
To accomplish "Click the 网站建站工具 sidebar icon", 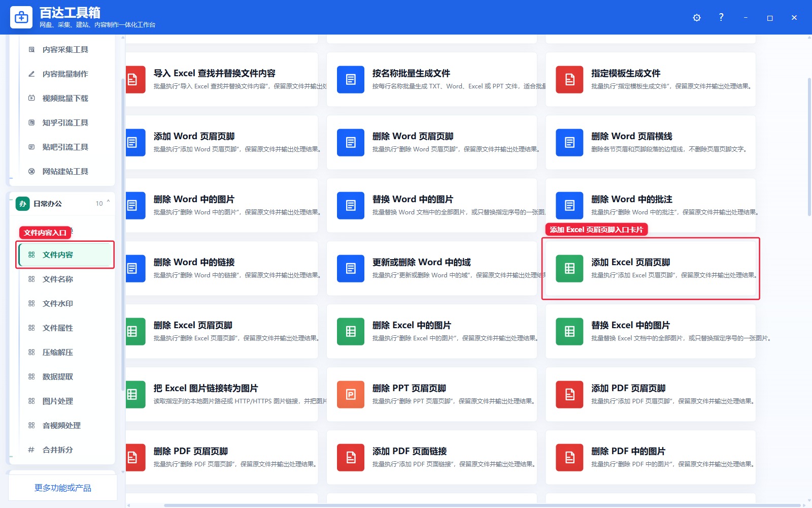I will tap(31, 172).
